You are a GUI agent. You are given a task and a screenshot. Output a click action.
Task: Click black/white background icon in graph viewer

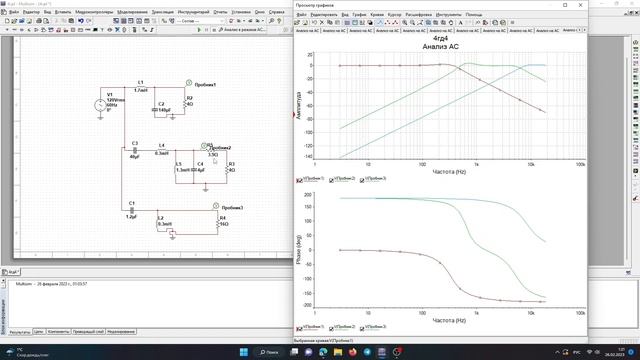point(370,23)
